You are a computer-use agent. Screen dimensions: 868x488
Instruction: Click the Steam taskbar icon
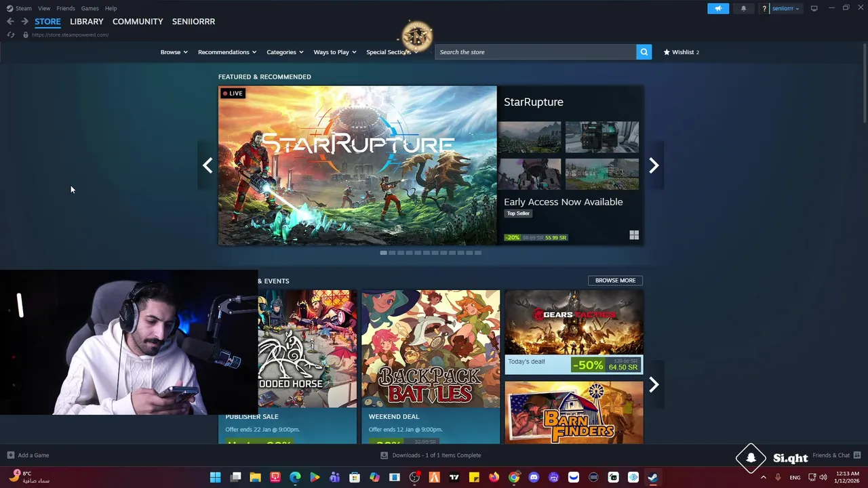(652, 477)
